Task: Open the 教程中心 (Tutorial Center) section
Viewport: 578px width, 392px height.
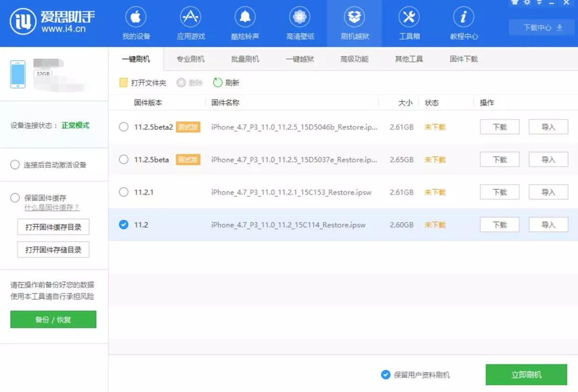Action: (x=463, y=23)
